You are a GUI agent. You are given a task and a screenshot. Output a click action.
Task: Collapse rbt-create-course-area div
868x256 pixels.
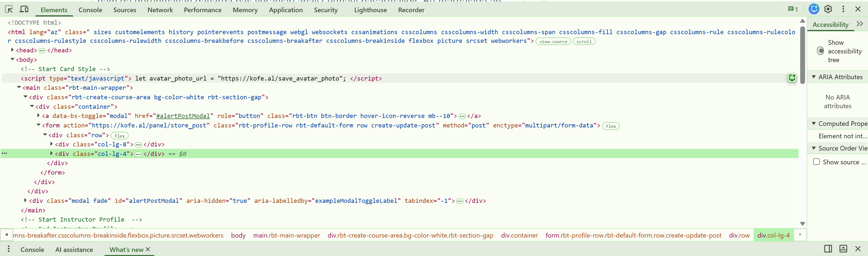(x=25, y=97)
